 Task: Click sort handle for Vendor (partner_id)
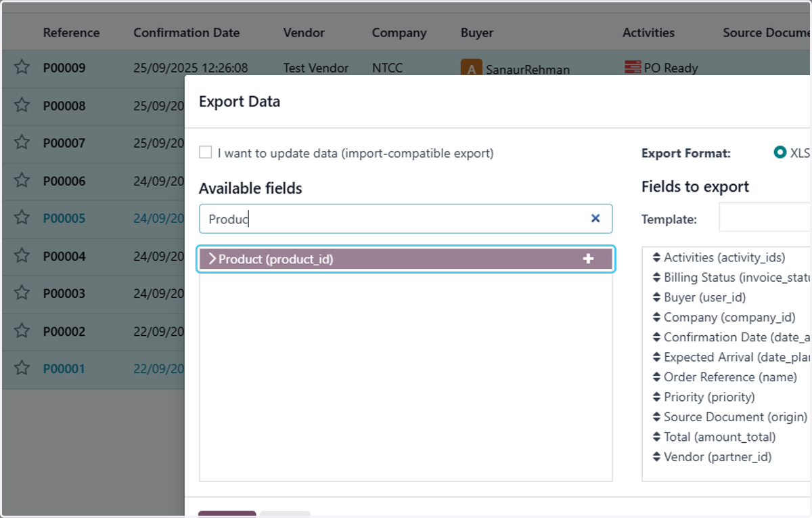[656, 457]
